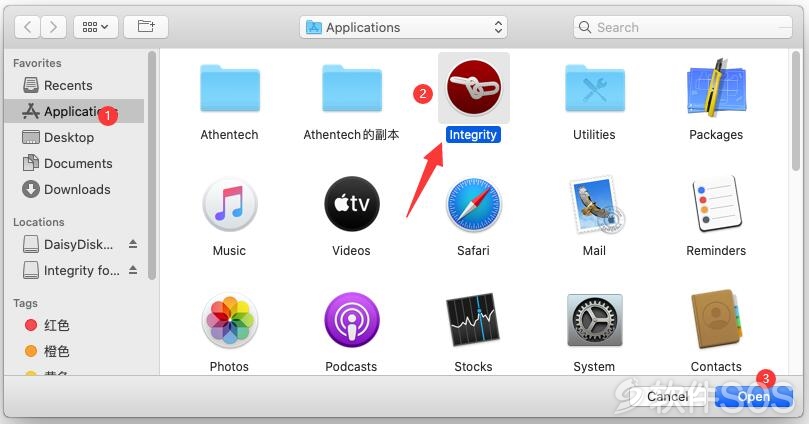Eject the Integrity fo... volume
Image resolution: width=809 pixels, height=424 pixels.
tap(133, 270)
